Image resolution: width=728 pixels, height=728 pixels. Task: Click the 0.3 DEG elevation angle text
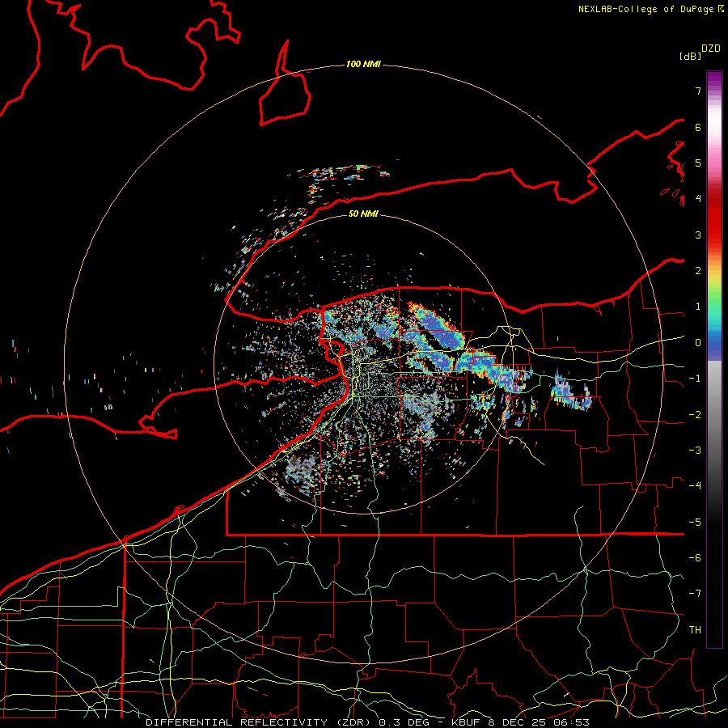tap(404, 722)
